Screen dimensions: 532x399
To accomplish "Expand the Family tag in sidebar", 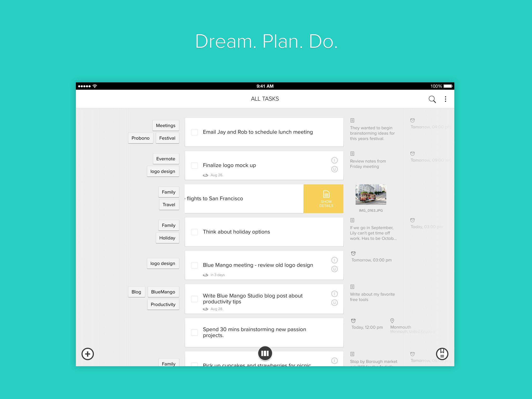I will 168,191.
